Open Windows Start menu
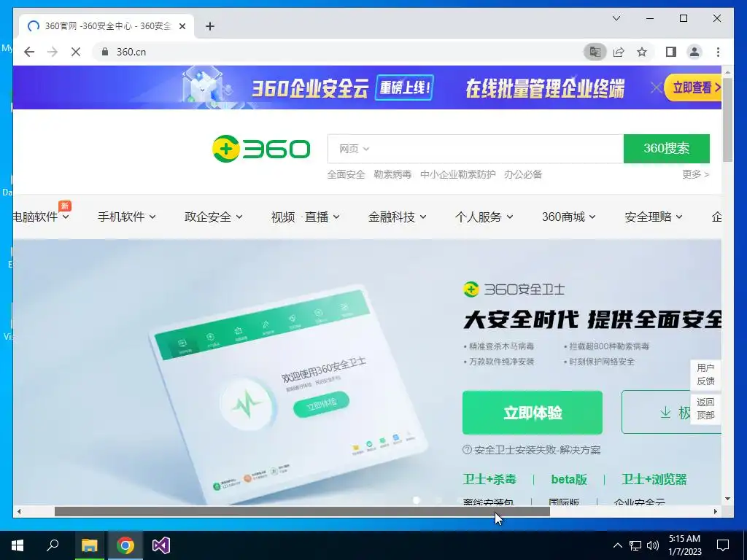This screenshot has width=747, height=560. [x=18, y=545]
